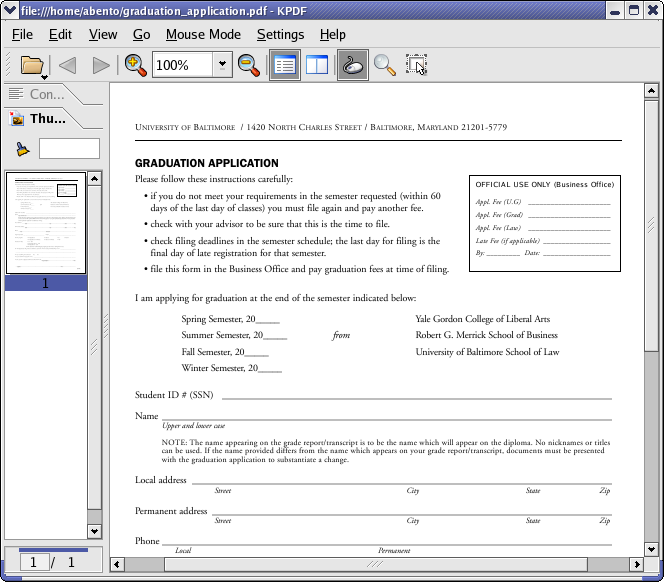Viewport: 664px width, 582px height.
Task: Select the rectangle Select tool
Action: point(416,65)
